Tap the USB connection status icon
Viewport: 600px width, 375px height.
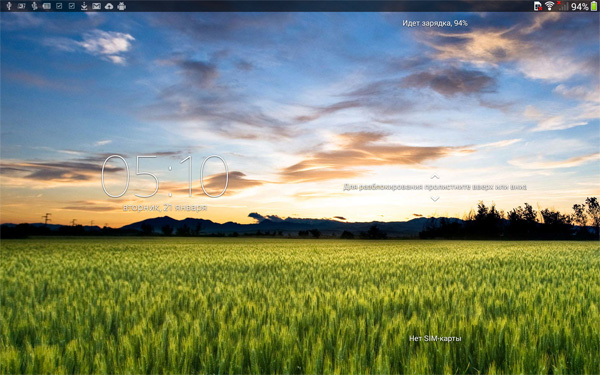9,6
